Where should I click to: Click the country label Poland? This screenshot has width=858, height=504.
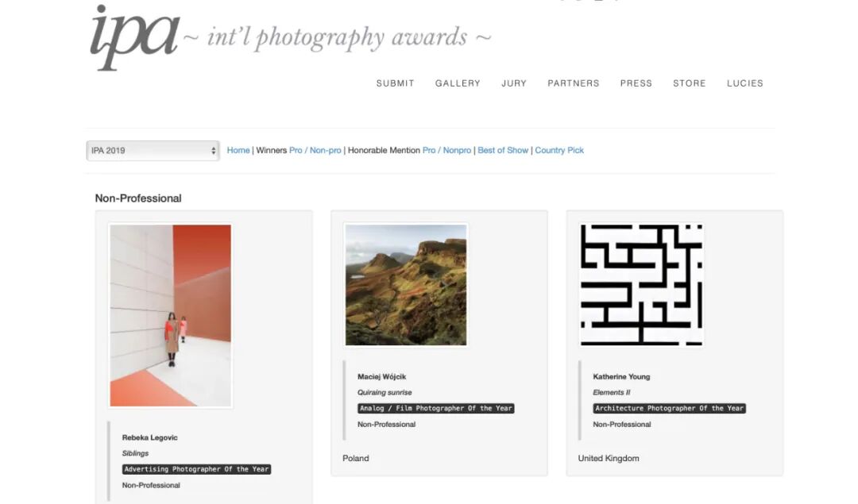click(x=356, y=458)
